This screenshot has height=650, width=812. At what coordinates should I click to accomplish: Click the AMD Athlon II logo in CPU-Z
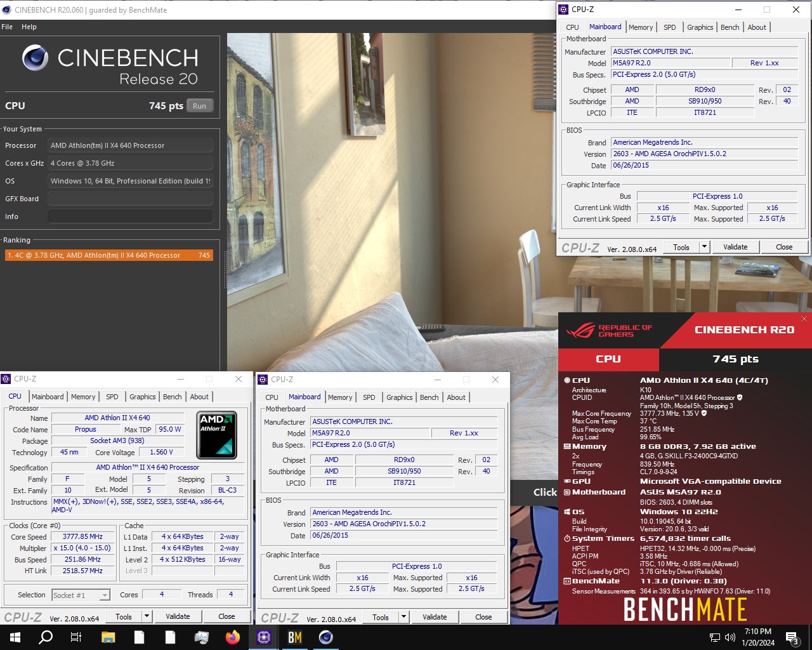216,435
